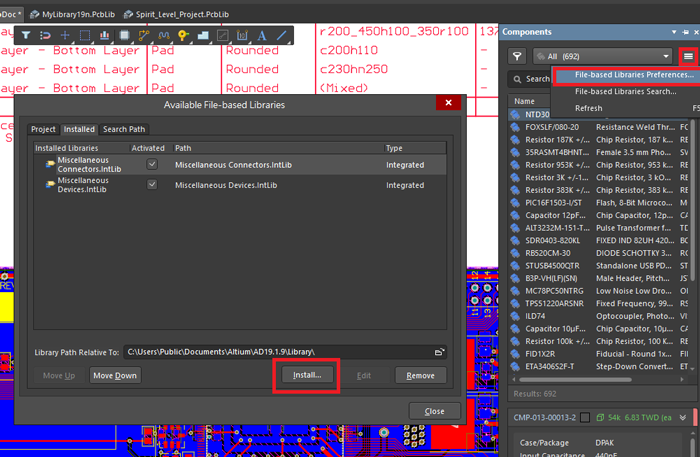Select the Place Line tool
The image size is (700, 457).
click(x=284, y=35)
